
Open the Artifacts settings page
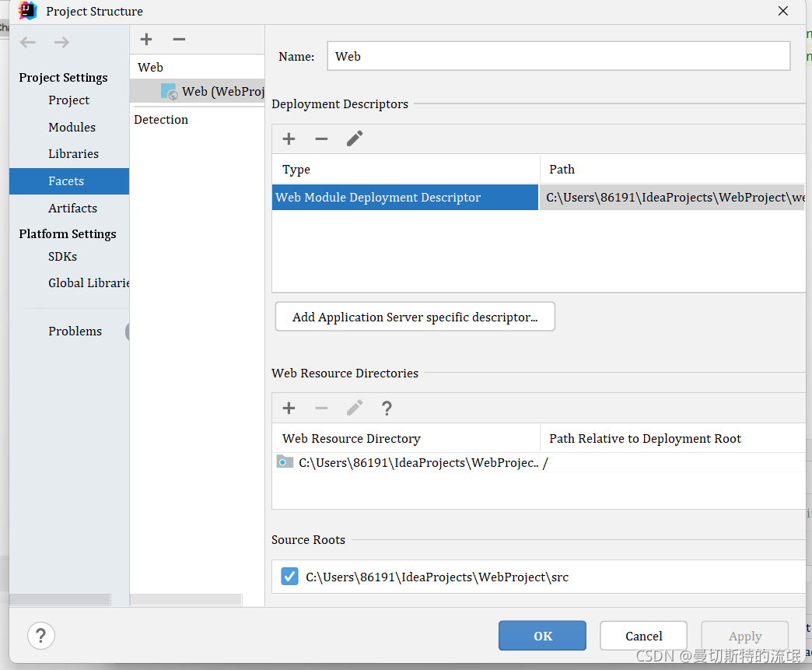pos(72,209)
